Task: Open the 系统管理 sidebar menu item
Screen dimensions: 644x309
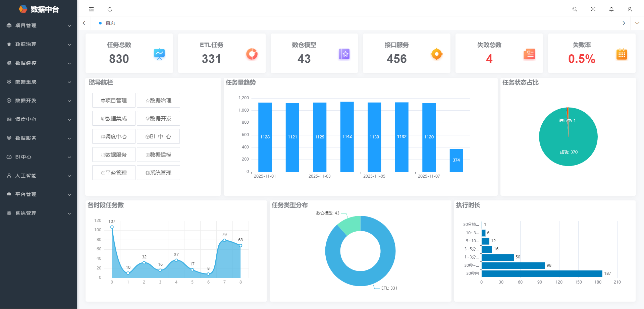Action: [x=39, y=213]
